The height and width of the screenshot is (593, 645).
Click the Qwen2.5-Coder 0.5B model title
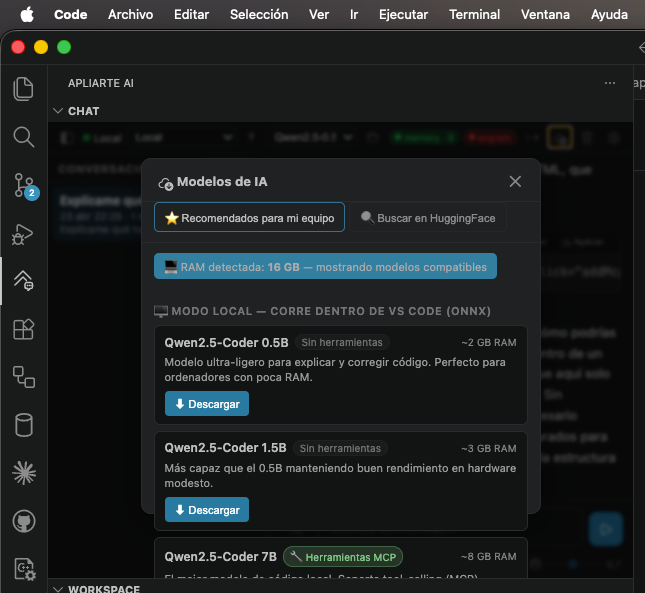coord(226,343)
